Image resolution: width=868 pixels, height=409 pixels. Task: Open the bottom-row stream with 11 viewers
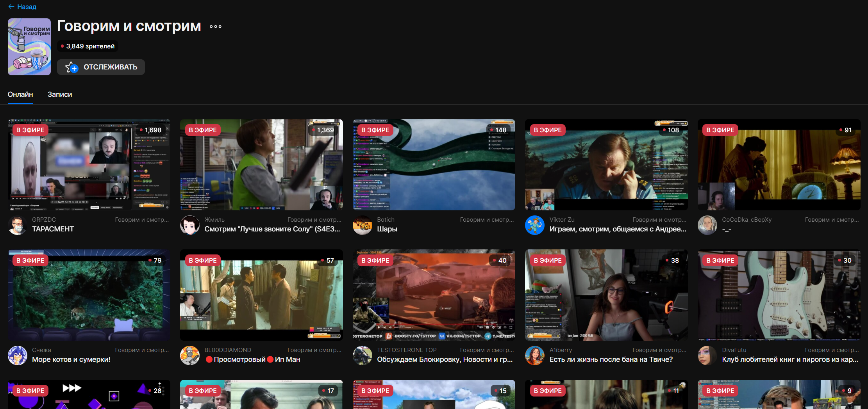pyautogui.click(x=606, y=394)
